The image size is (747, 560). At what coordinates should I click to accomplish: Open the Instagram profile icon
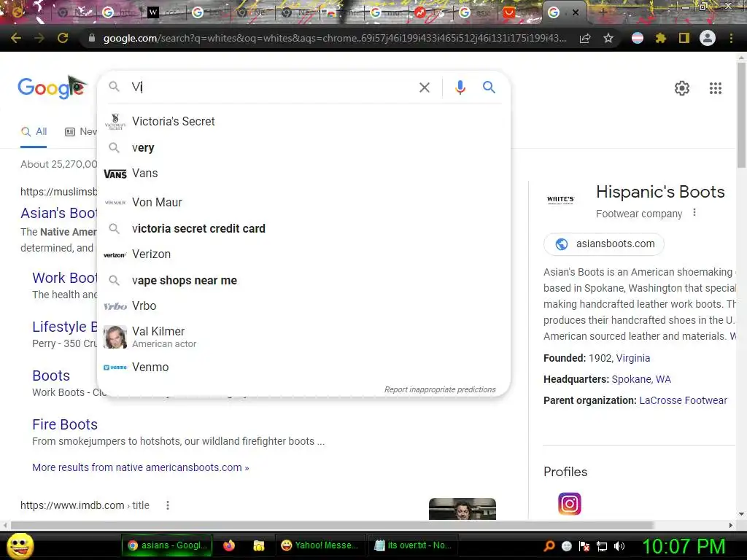click(x=569, y=504)
